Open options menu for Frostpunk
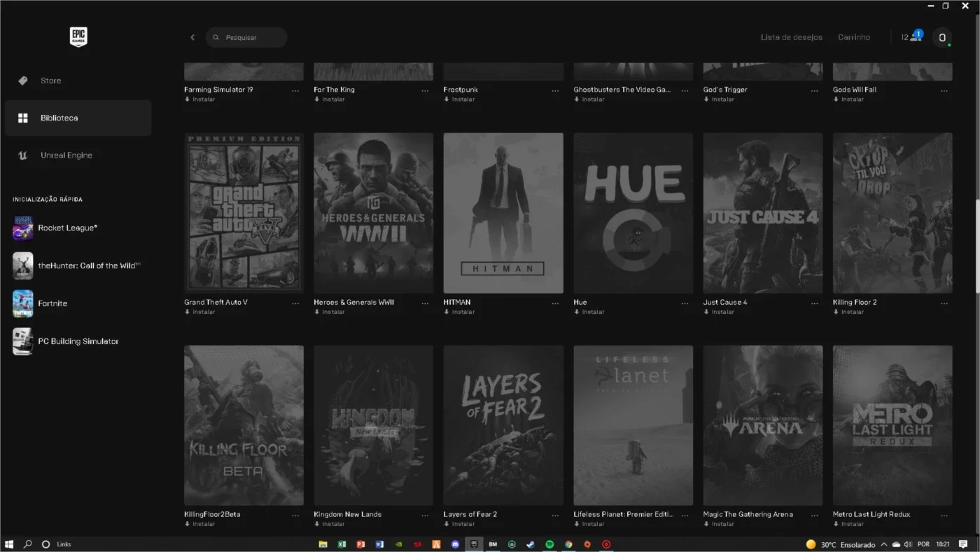Screen dimensions: 980x552 pyautogui.click(x=555, y=90)
